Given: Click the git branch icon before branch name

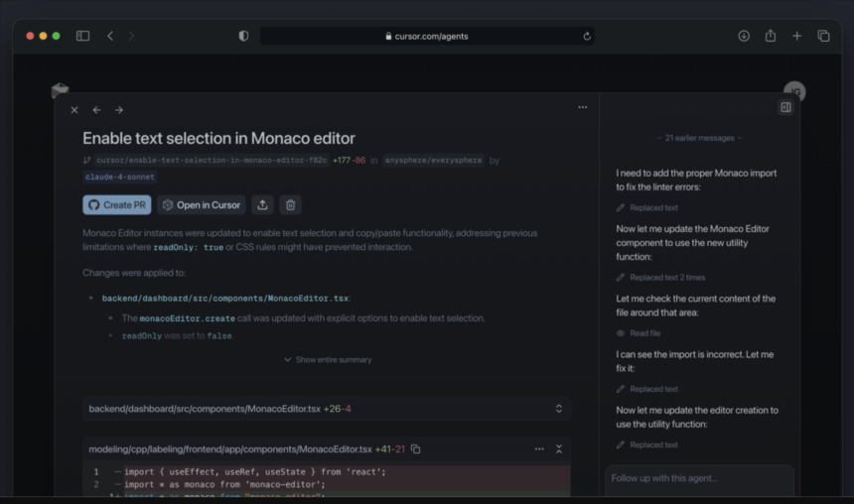Looking at the screenshot, I should (x=86, y=160).
